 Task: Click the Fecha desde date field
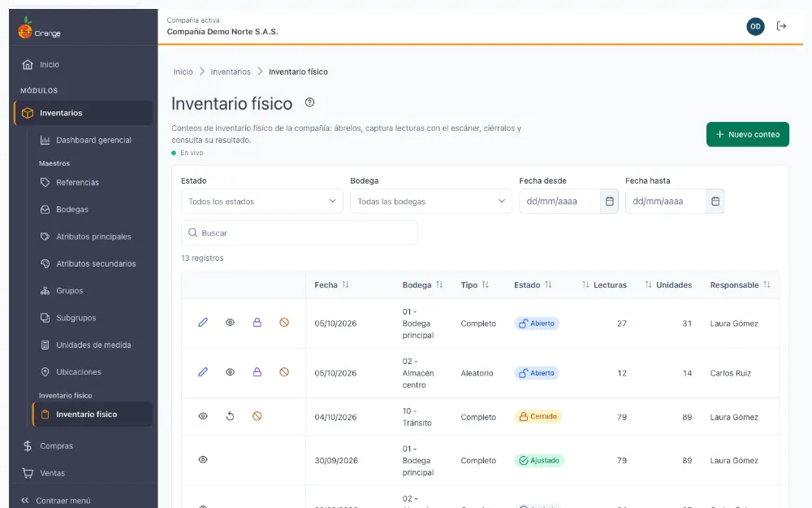(x=559, y=201)
